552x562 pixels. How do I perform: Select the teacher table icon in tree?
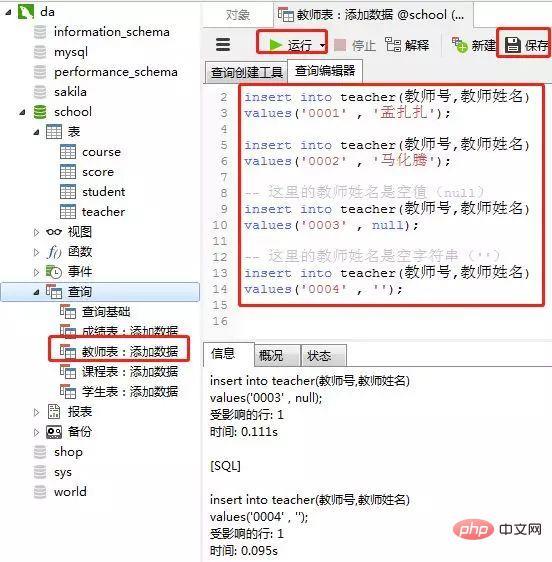[x=68, y=211]
